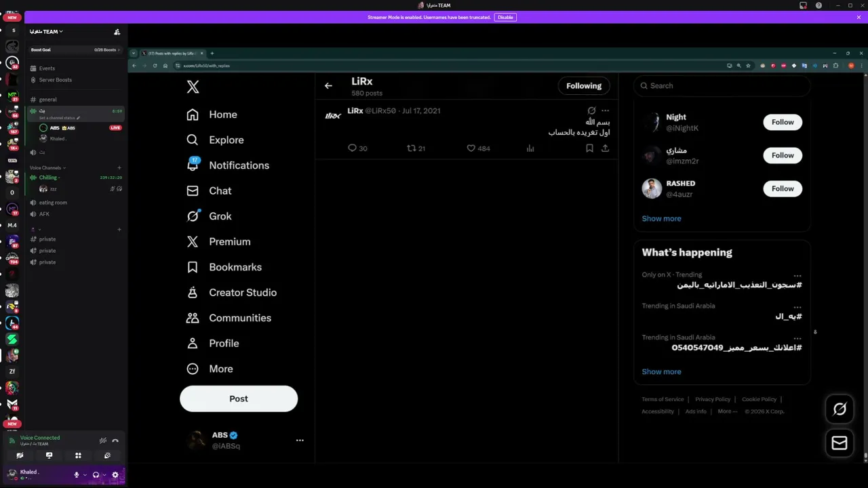
Task: Like the LiRx post with 484 likes
Action: coord(478,148)
